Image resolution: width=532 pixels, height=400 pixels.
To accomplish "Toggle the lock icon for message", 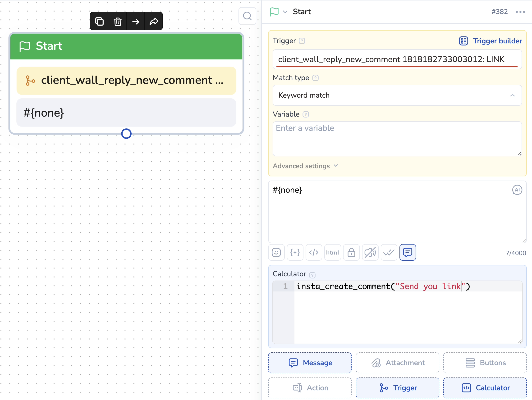I will pyautogui.click(x=351, y=252).
